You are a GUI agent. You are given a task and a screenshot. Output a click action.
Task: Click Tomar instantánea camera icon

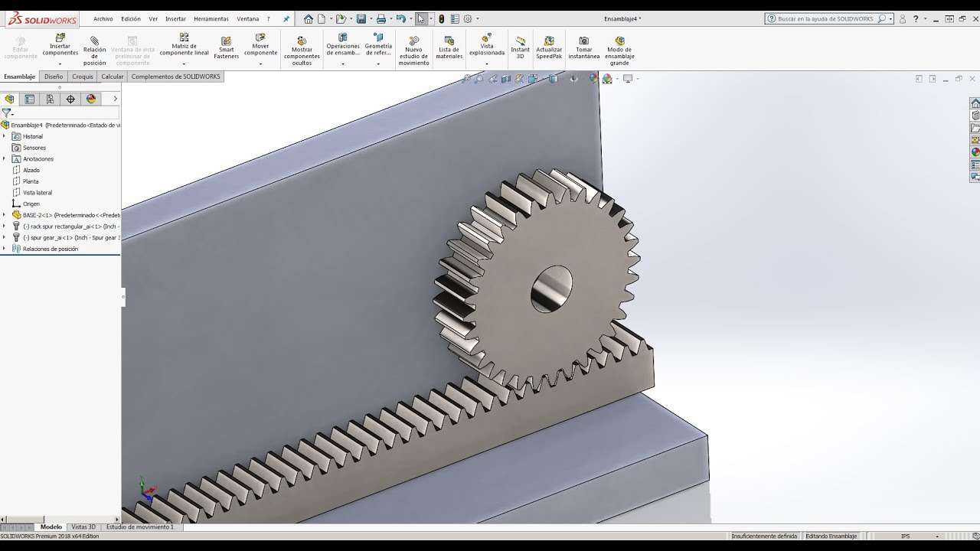(x=583, y=48)
